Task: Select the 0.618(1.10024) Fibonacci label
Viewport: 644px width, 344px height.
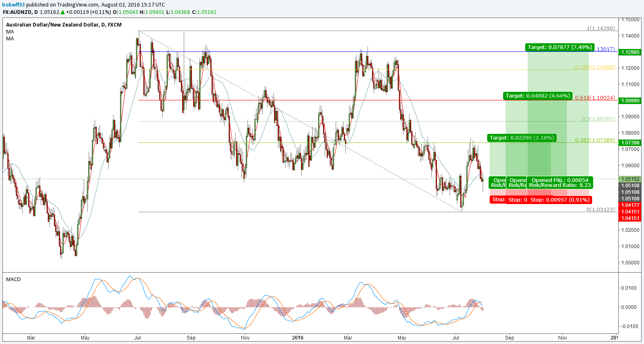Action: pyautogui.click(x=595, y=98)
